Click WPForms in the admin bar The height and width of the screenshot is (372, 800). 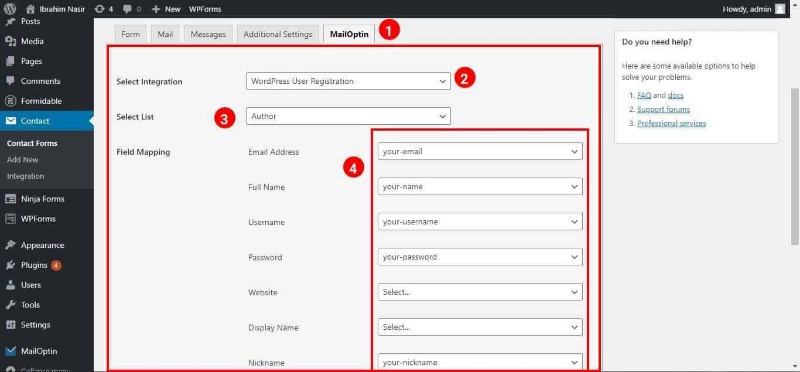click(205, 9)
